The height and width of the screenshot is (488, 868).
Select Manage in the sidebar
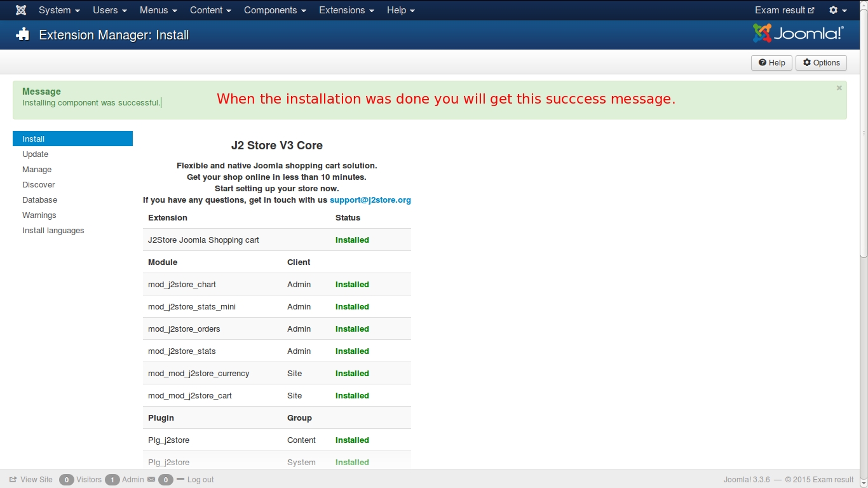(x=37, y=170)
